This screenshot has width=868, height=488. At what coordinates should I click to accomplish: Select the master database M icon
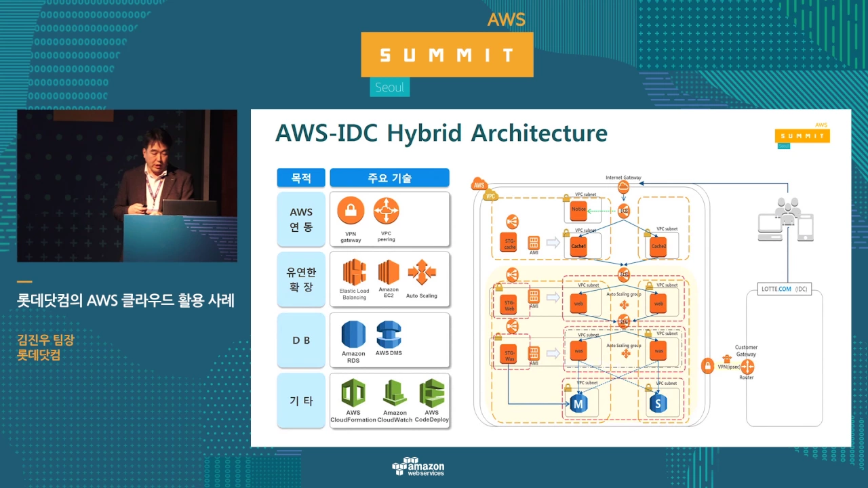tap(578, 404)
